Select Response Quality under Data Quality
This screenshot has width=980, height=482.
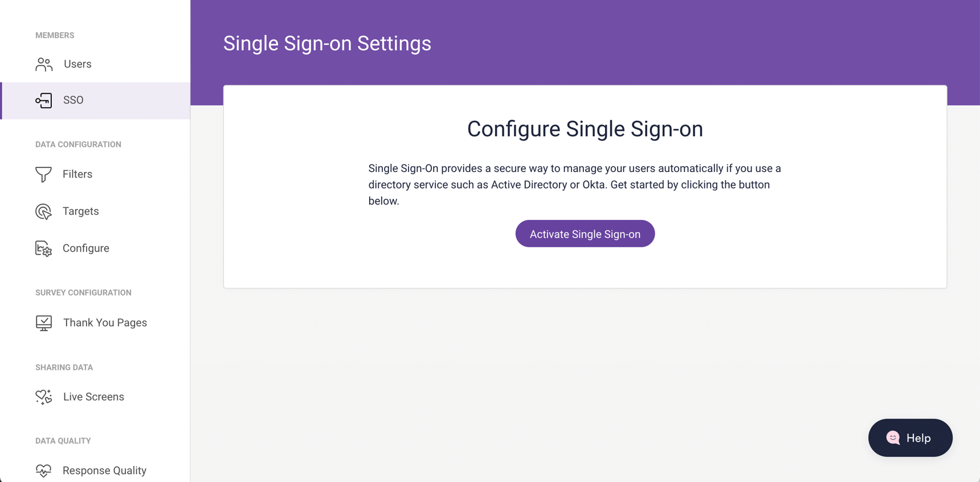tap(104, 471)
